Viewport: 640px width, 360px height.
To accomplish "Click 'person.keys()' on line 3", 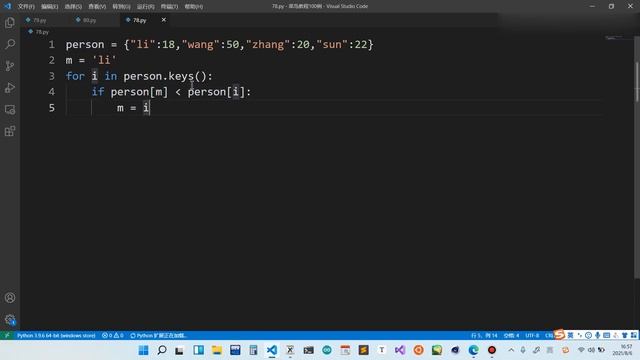I will tap(165, 76).
